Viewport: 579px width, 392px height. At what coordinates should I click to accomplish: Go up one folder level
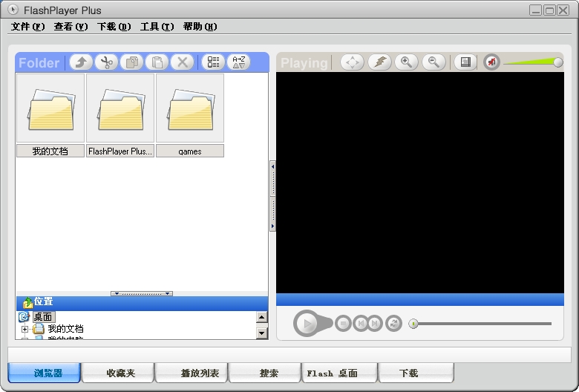[81, 62]
